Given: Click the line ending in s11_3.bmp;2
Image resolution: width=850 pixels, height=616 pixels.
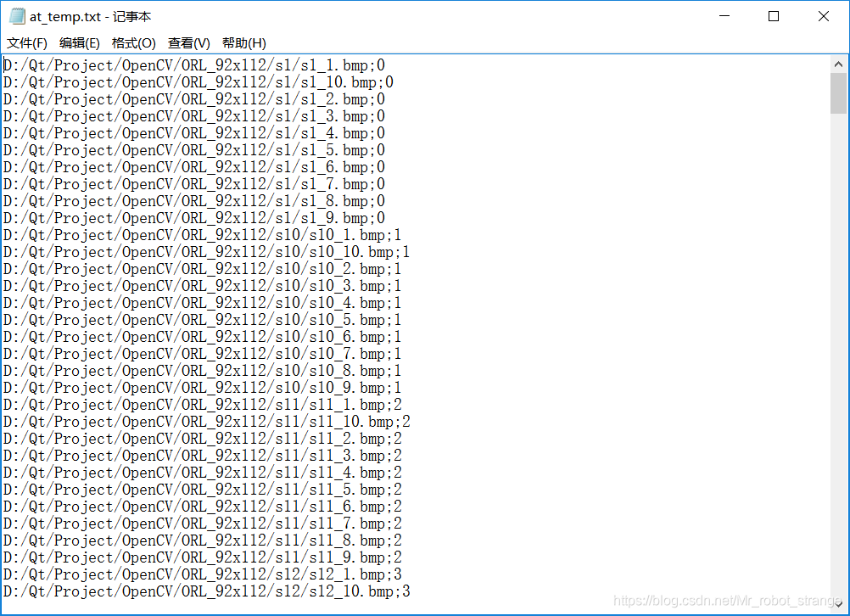Looking at the screenshot, I should 202,456.
